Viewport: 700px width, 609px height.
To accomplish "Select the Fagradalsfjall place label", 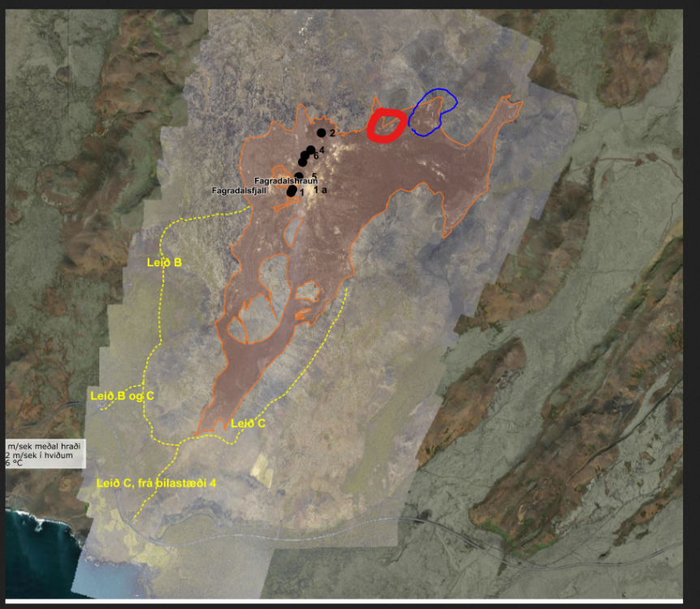I will pos(239,191).
